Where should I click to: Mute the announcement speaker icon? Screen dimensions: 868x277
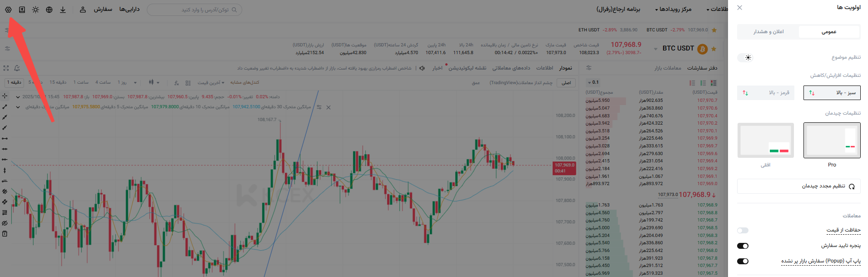coord(422,68)
